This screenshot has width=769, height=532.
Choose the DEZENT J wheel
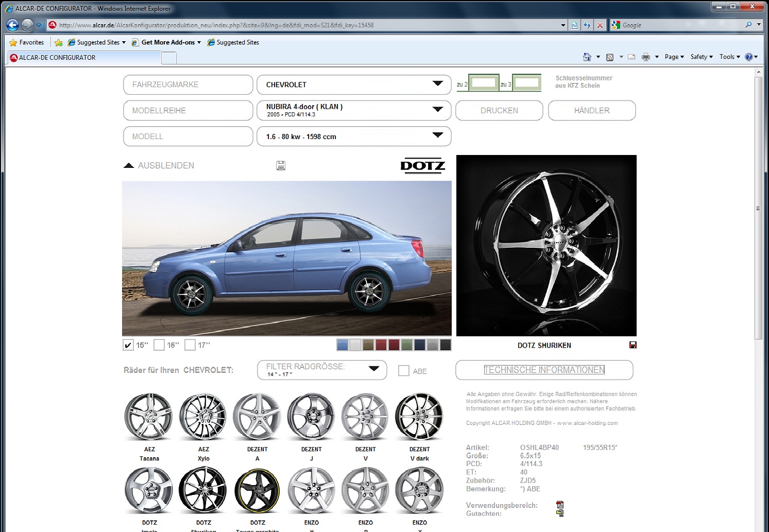tap(312, 417)
